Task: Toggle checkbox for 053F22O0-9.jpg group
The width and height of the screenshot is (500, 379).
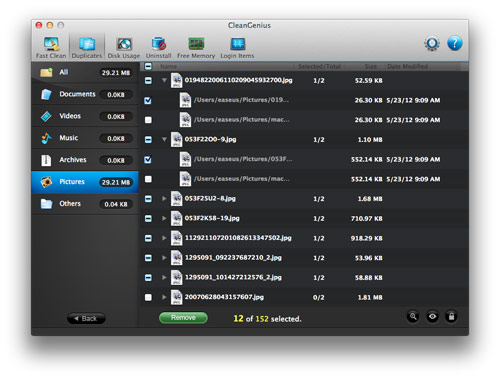Action: [x=148, y=140]
